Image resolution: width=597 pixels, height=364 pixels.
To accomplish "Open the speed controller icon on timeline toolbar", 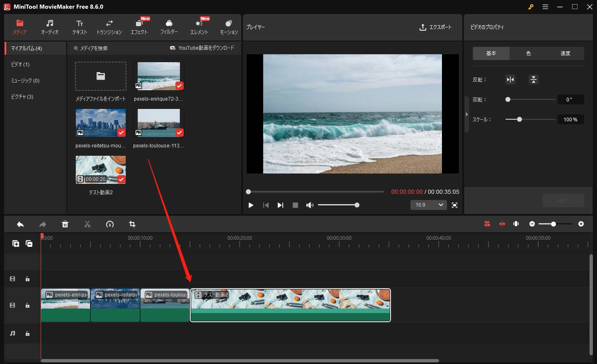I will pyautogui.click(x=109, y=224).
